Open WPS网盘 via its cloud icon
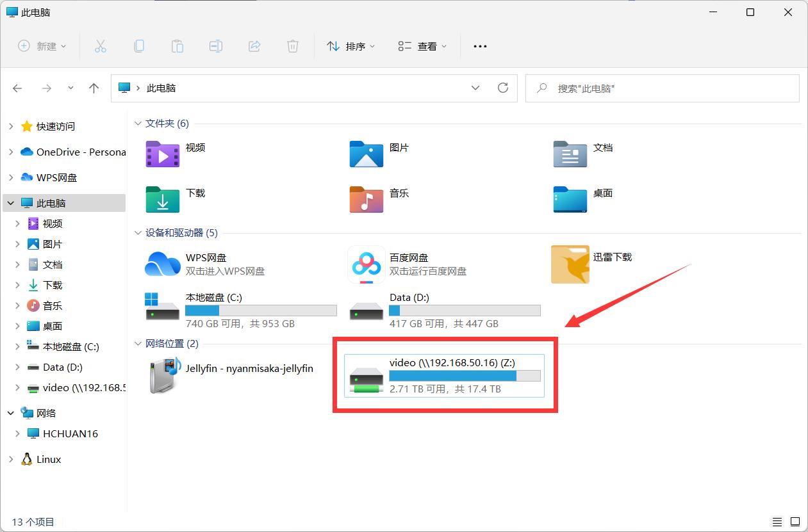The image size is (808, 532). 162,264
